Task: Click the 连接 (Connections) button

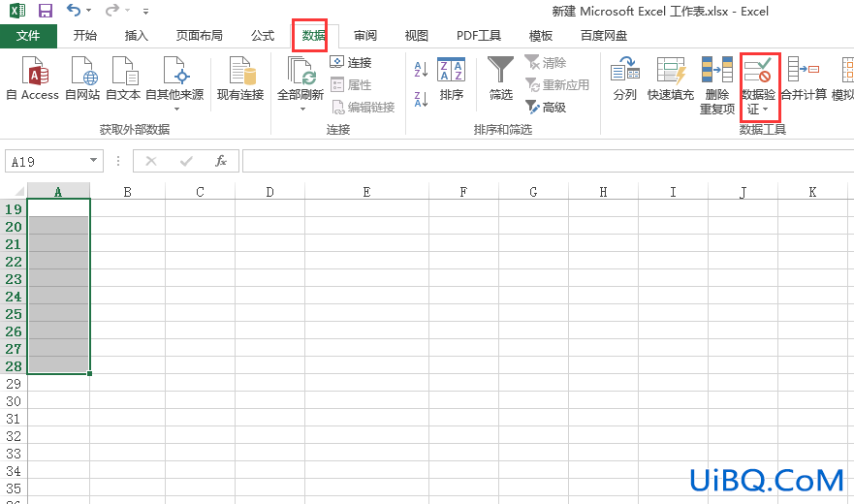Action: click(351, 63)
